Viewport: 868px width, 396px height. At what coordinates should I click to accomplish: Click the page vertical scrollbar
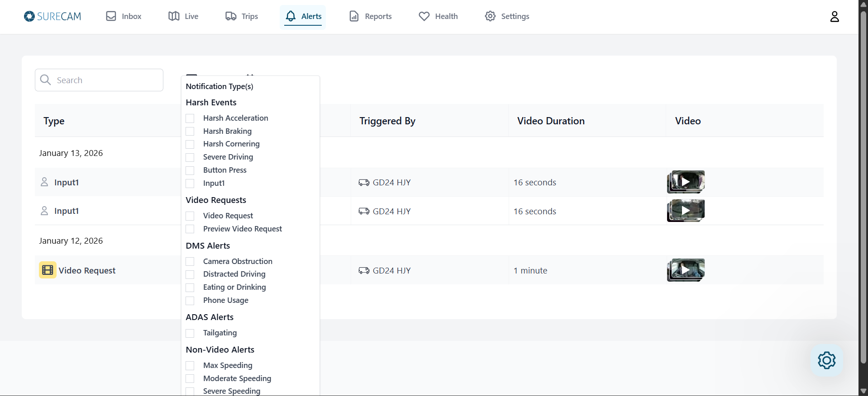click(x=863, y=187)
